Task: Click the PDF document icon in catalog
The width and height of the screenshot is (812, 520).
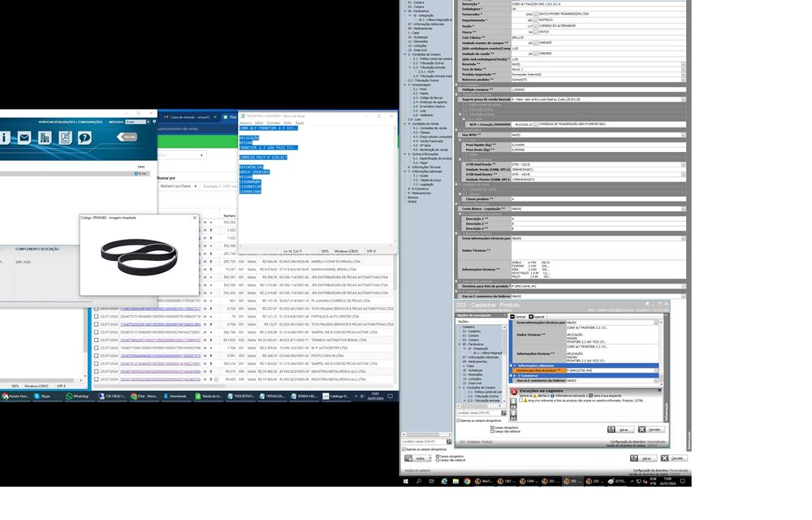Action: [65, 137]
